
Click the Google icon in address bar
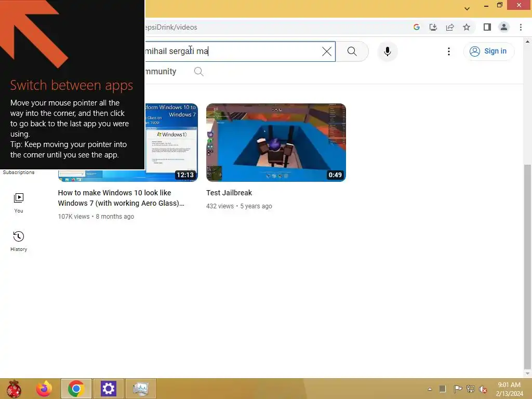pos(417,27)
